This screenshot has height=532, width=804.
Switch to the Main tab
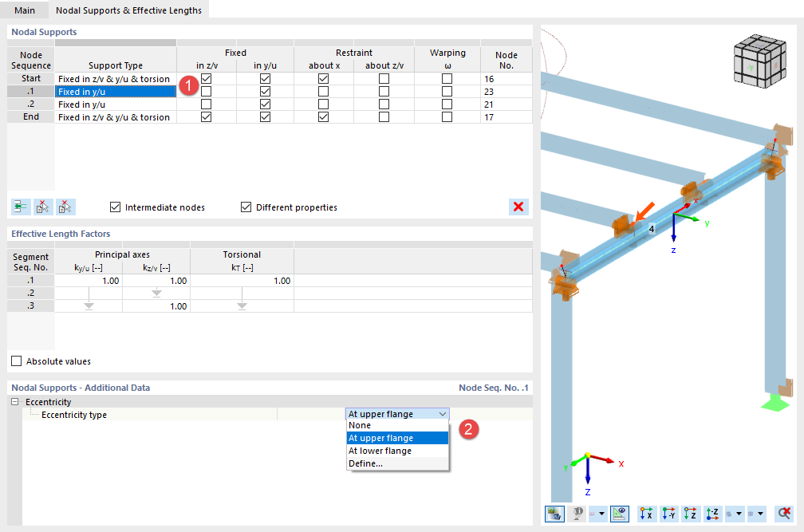click(25, 10)
